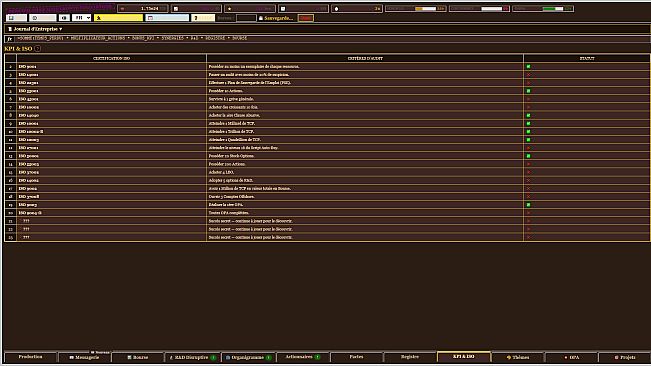
Task: Click the green status in row 2
Action: coord(529,66)
